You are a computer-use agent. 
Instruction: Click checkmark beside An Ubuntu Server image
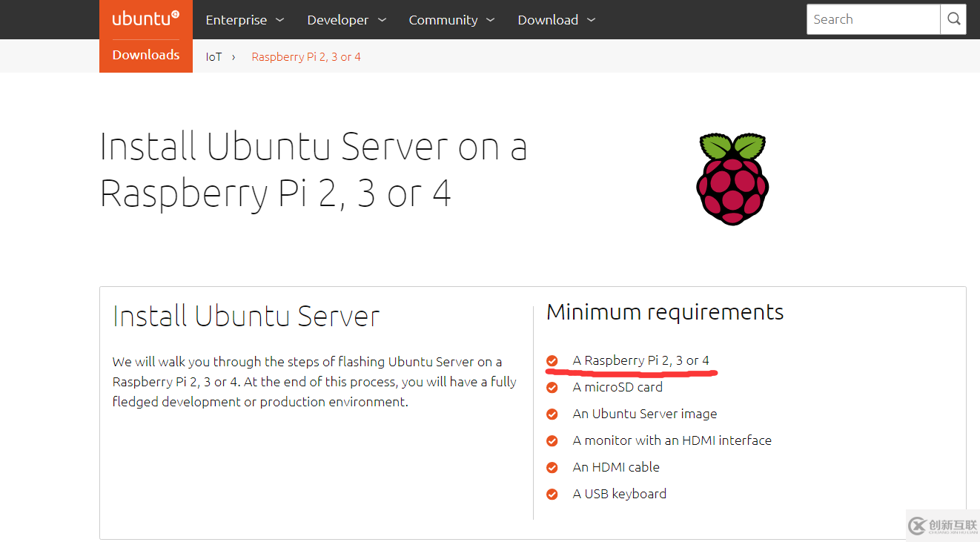pyautogui.click(x=552, y=414)
